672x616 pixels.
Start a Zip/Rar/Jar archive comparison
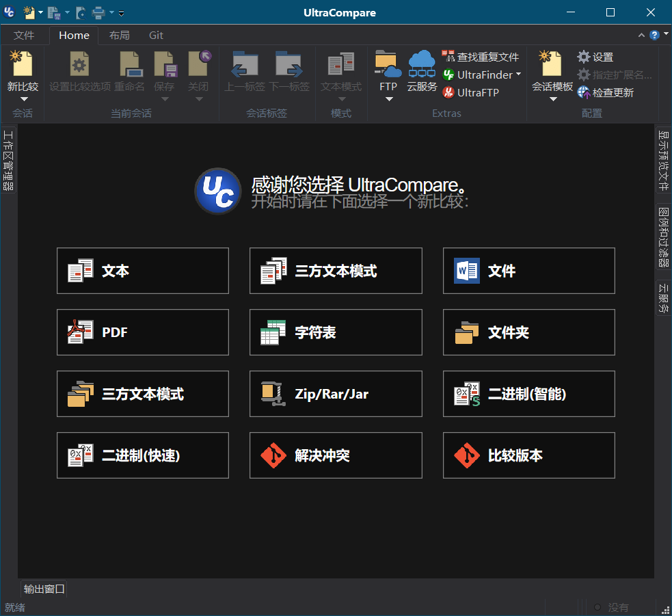click(x=336, y=394)
